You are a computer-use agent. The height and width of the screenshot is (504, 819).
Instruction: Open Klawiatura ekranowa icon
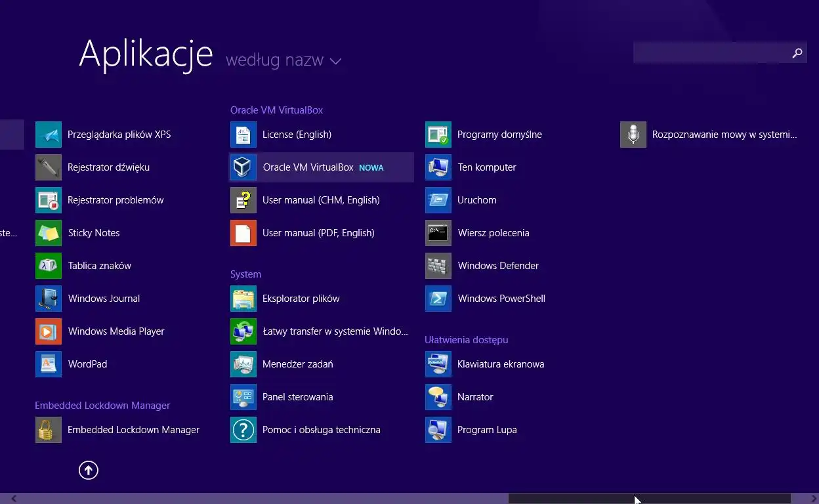point(438,364)
